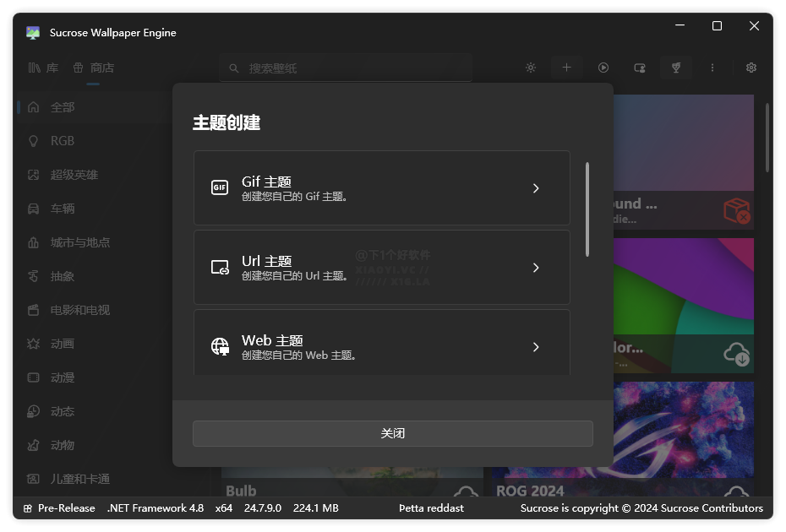This screenshot has height=532, width=786.
Task: Click the 224.1 MB memory text
Action: coord(316,508)
